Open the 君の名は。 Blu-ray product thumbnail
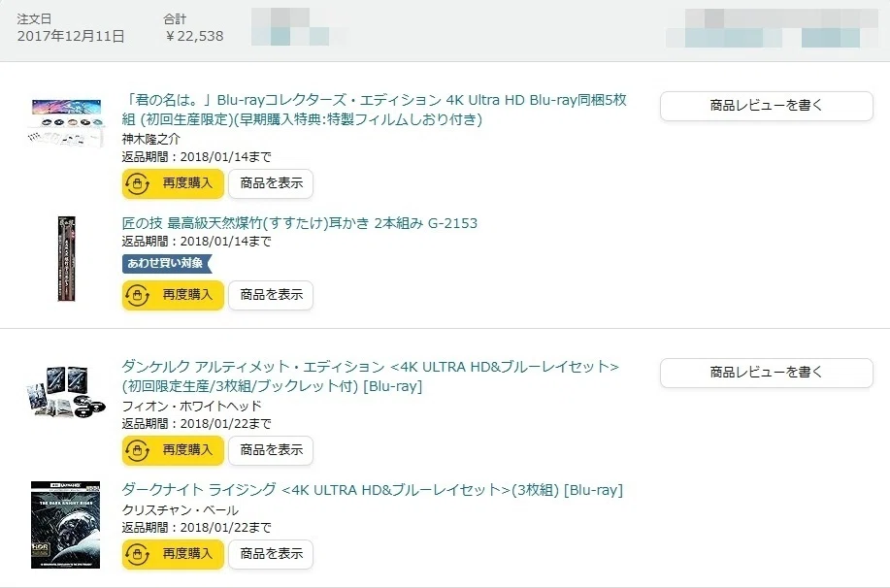Viewport: 890px width, 588px height. 66,123
